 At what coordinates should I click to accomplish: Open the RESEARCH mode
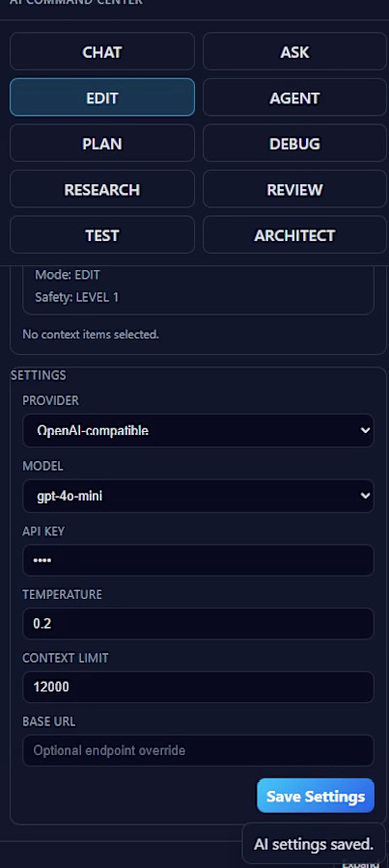[102, 189]
